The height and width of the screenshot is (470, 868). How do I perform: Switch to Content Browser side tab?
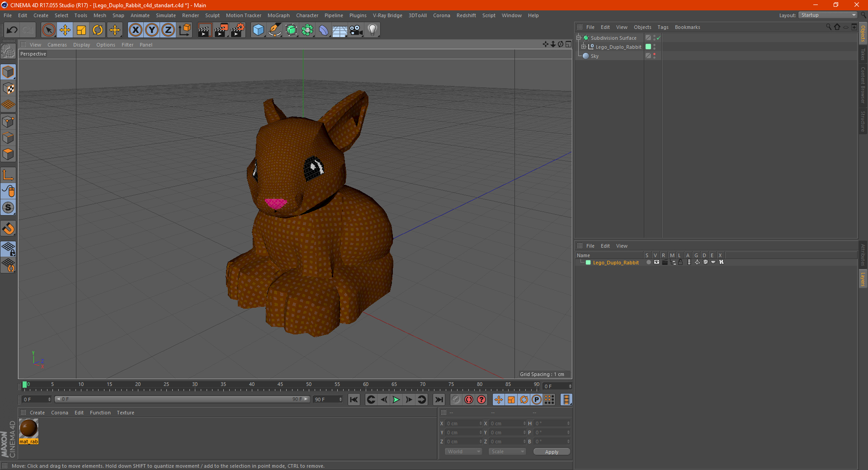(863, 85)
